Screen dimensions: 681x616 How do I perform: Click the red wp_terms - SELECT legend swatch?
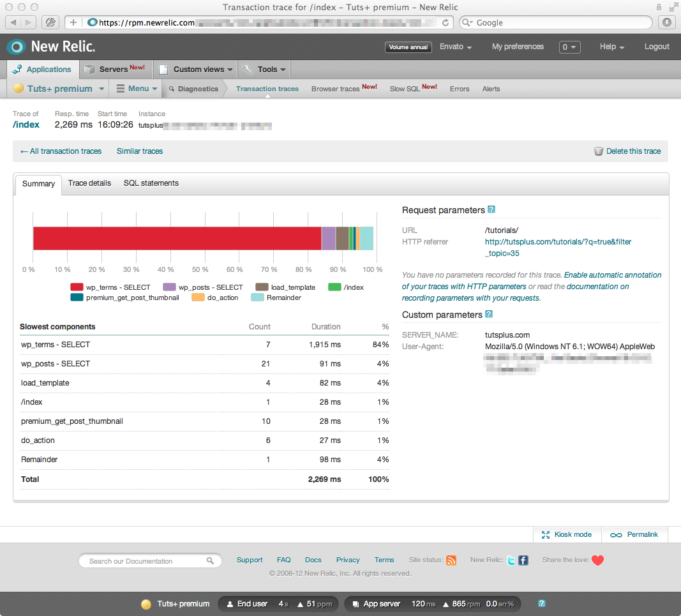tap(77, 287)
